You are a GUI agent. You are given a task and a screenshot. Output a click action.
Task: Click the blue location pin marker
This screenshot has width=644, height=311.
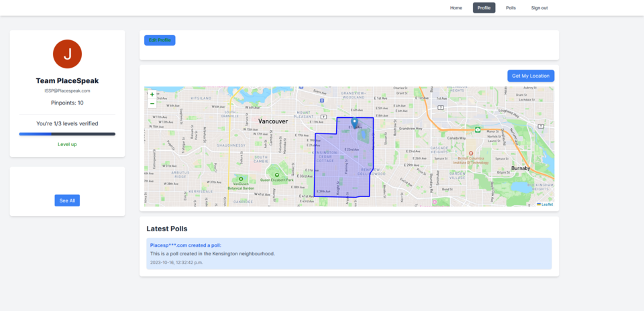coord(354,123)
